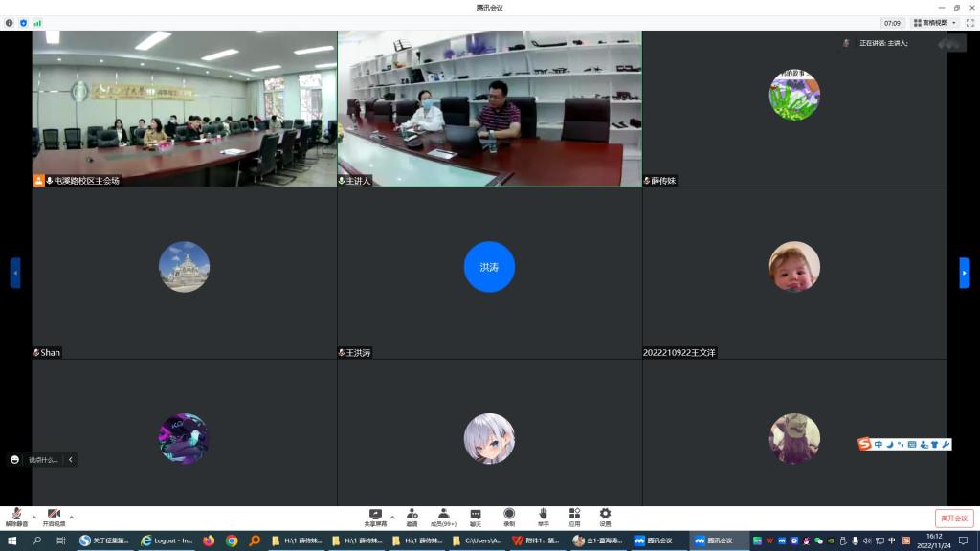Open the Apps (应用) menu
Viewport: 980px width, 551px height.
coord(574,516)
